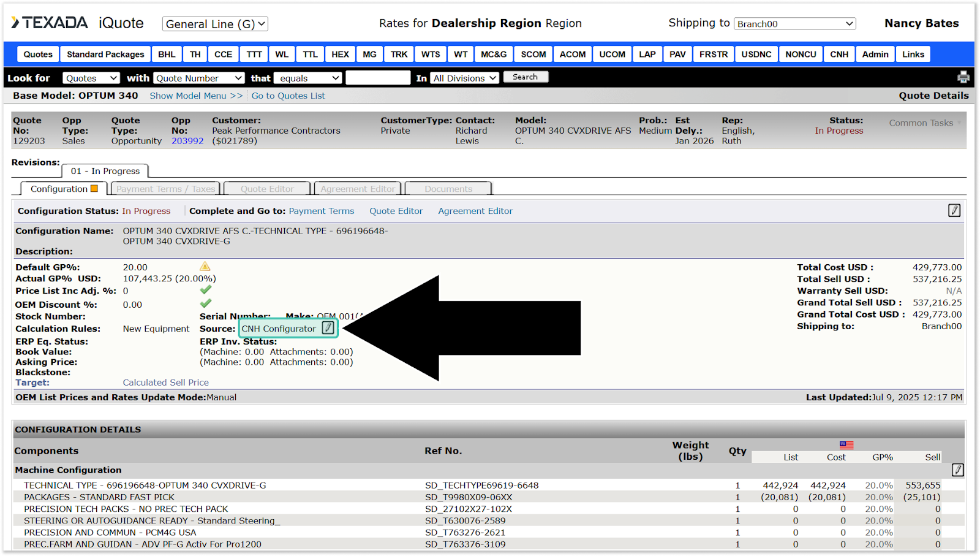Switch to Payment Terms / Taxes tab
This screenshot has width=980, height=556.
(166, 189)
